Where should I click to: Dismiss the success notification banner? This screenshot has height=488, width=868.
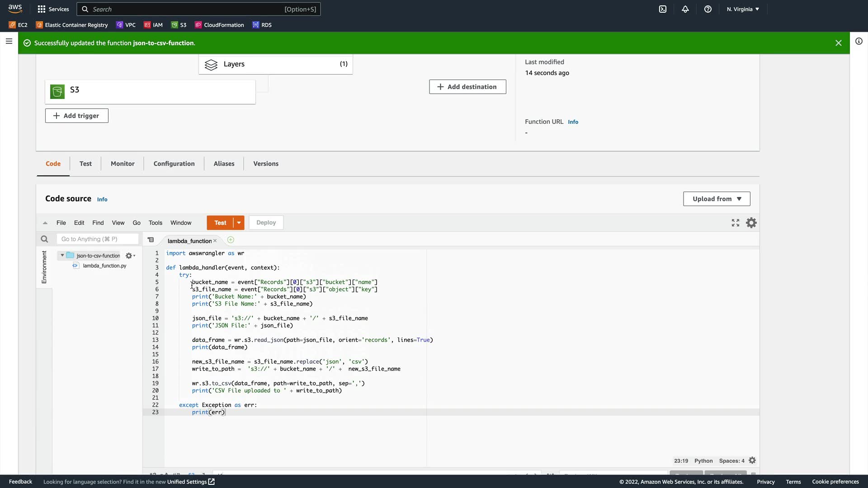[x=839, y=43]
